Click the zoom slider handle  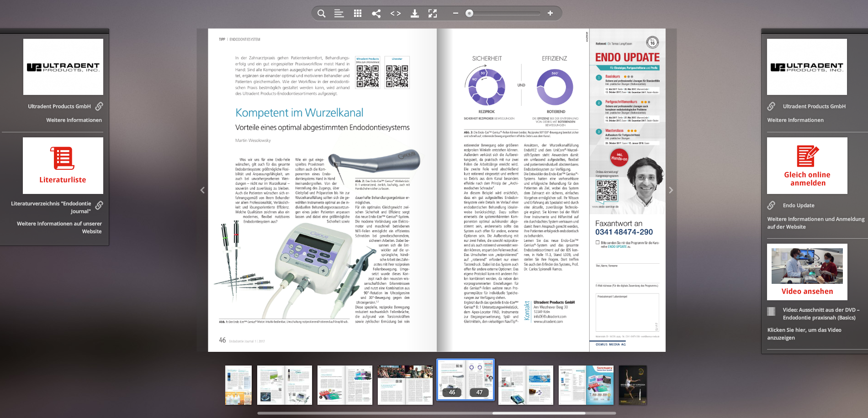[469, 13]
